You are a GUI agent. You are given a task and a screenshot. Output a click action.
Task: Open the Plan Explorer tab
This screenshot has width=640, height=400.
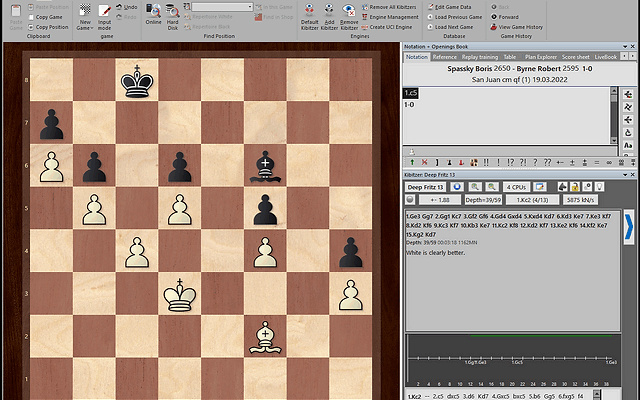pyautogui.click(x=543, y=57)
